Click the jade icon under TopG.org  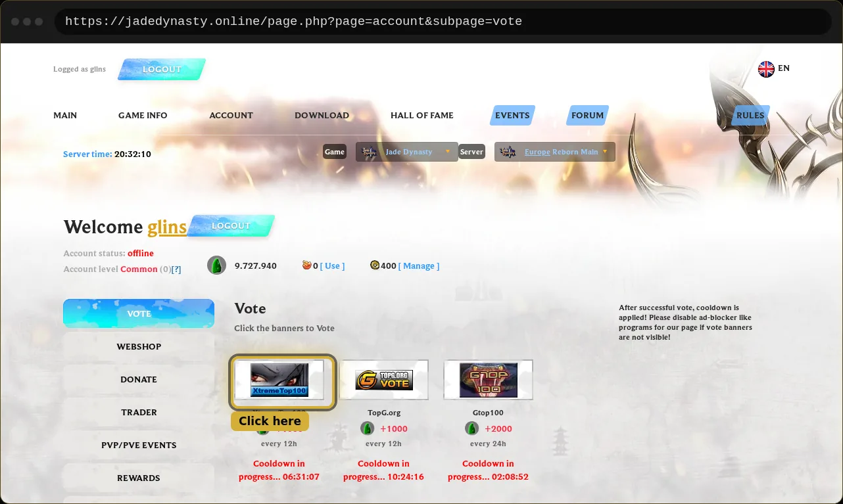tap(367, 428)
